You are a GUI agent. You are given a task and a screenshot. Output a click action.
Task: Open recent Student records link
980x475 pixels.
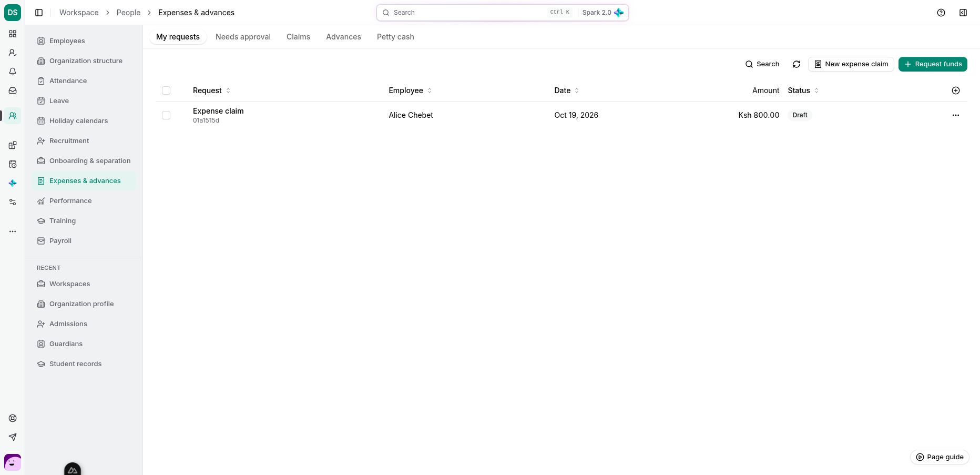click(84, 364)
